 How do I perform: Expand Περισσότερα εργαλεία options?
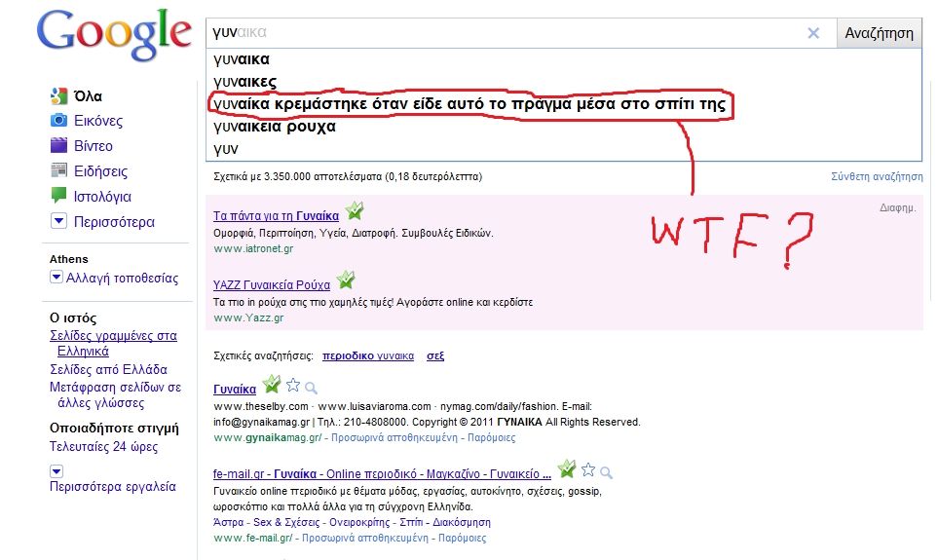tap(56, 470)
